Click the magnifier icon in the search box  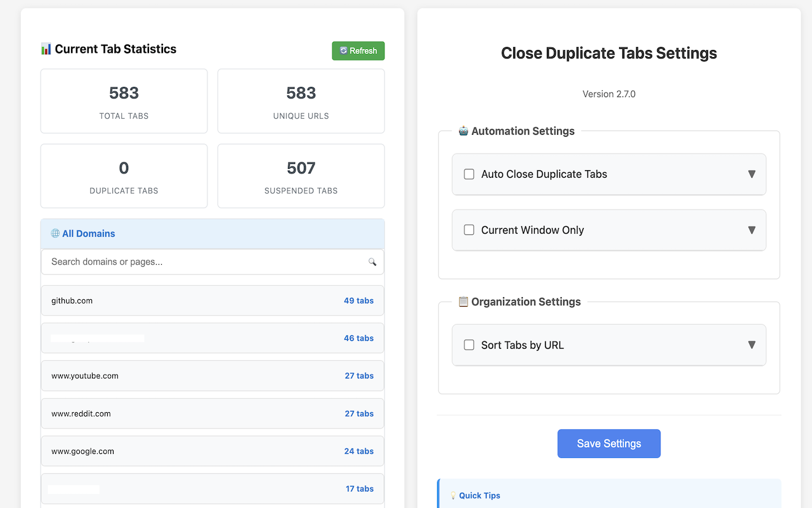point(372,262)
